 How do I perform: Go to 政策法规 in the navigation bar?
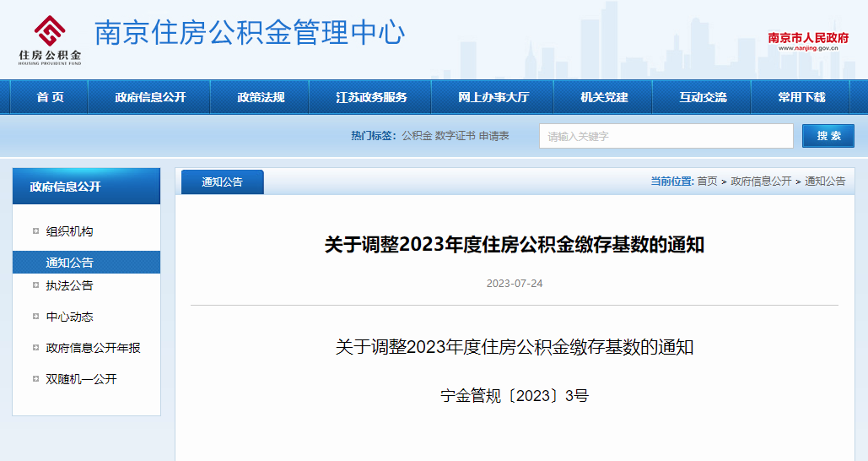pos(261,97)
